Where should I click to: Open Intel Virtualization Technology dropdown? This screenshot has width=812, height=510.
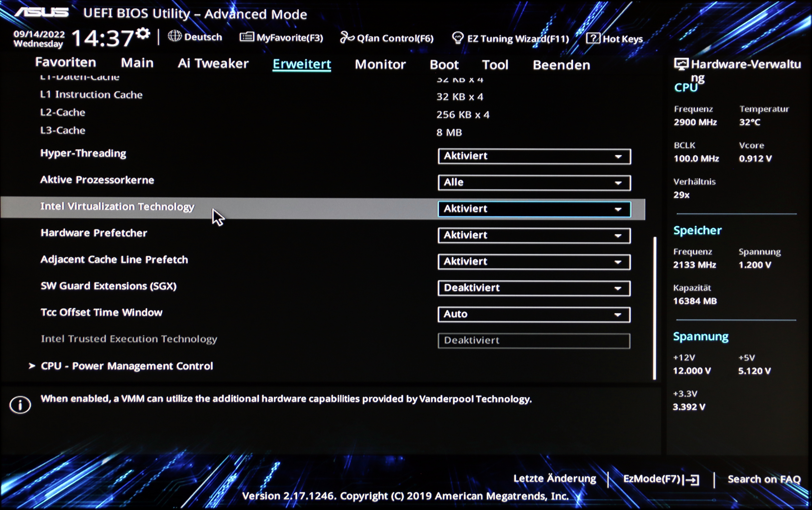534,209
